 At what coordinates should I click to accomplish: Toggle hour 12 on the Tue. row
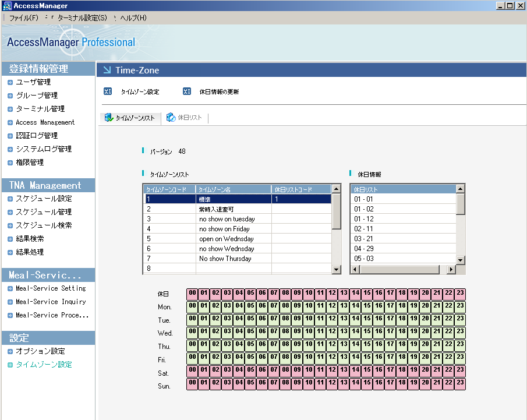point(332,320)
